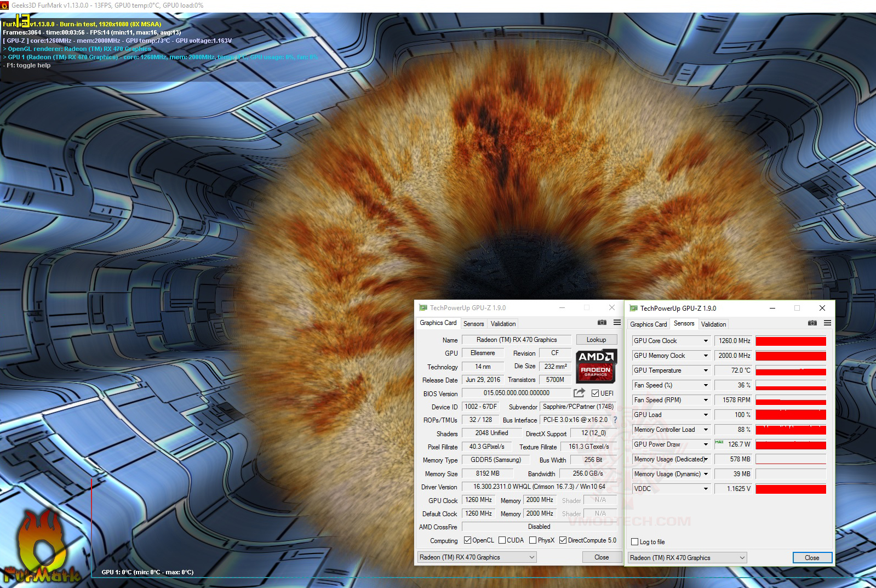
Task: Switch to Validation tab in right GPU-Z window
Action: pyautogui.click(x=713, y=324)
